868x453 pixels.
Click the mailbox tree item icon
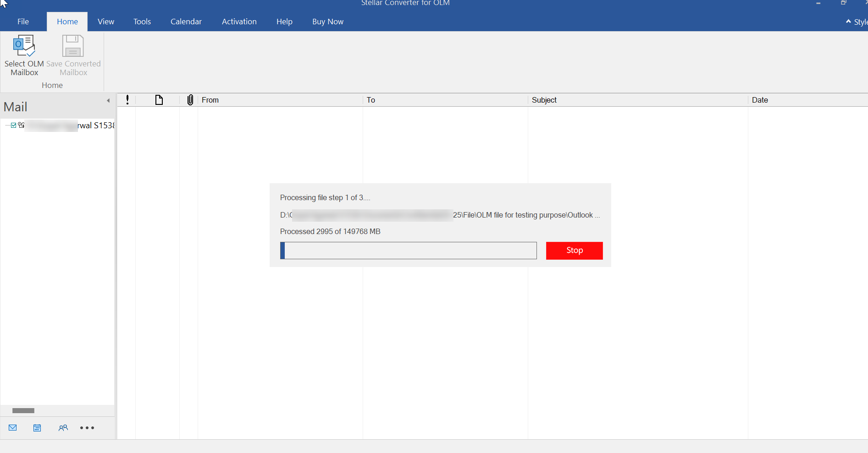21,125
